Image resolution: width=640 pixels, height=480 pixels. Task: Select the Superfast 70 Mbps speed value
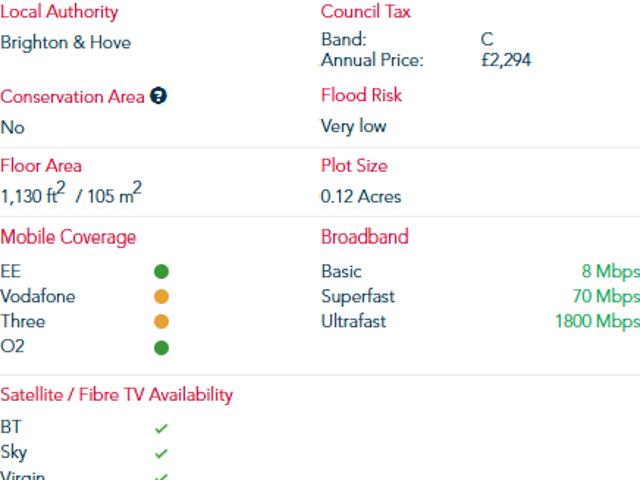[x=606, y=297]
